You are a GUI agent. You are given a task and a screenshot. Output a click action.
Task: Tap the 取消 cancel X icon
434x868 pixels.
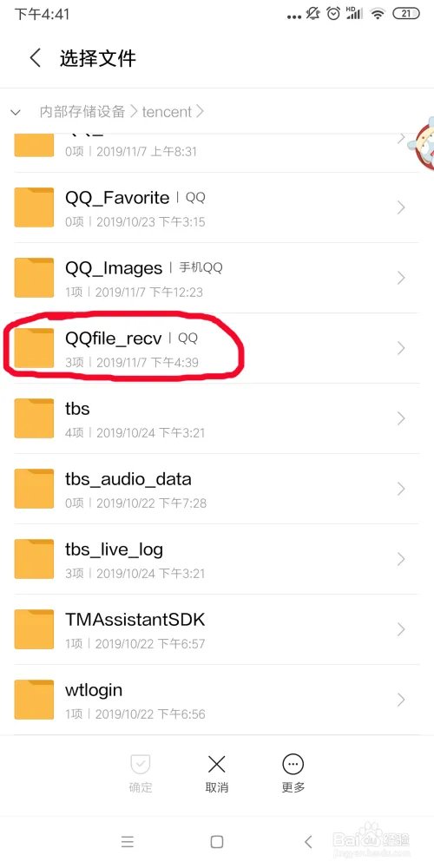click(216, 765)
